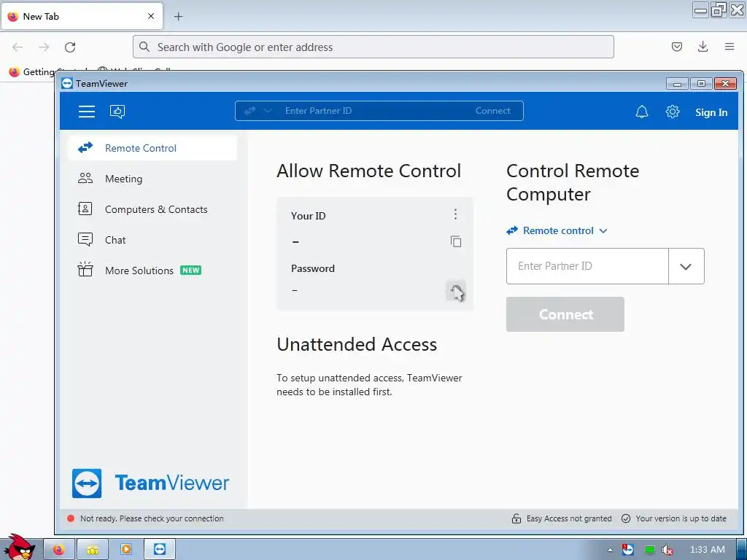Click the TeamViewer taskbar button
The width and height of the screenshot is (747, 560).
pos(160,550)
